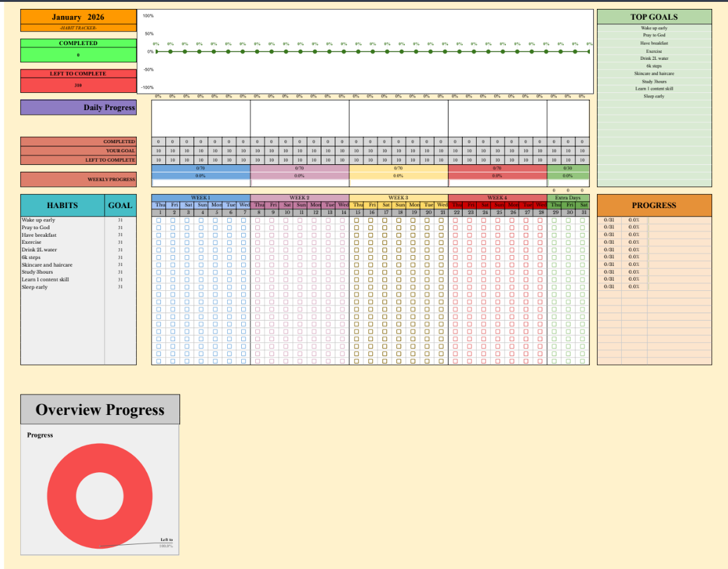Check Study 3hours box on day 10
The image size is (728, 569).
click(286, 272)
